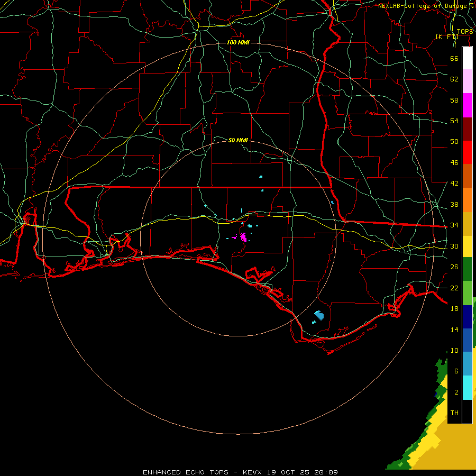The width and height of the screenshot is (476, 476).
Task: Click legend value 2
Action: click(456, 392)
